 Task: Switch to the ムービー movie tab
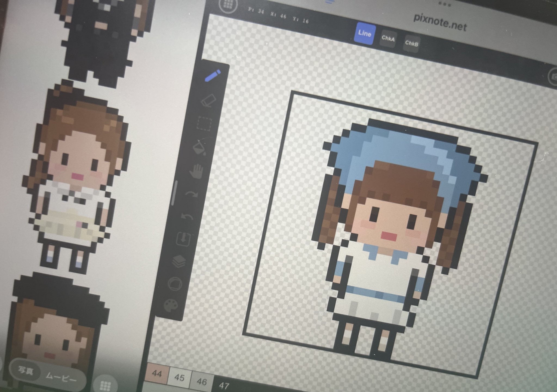pos(61,378)
